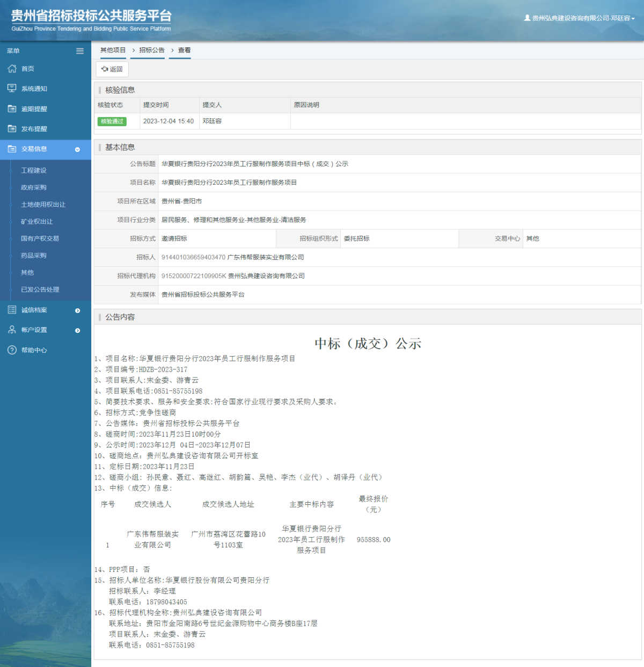Image resolution: width=644 pixels, height=667 pixels.
Task: Click the 诚信档案 archive icon
Action: pyautogui.click(x=12, y=310)
